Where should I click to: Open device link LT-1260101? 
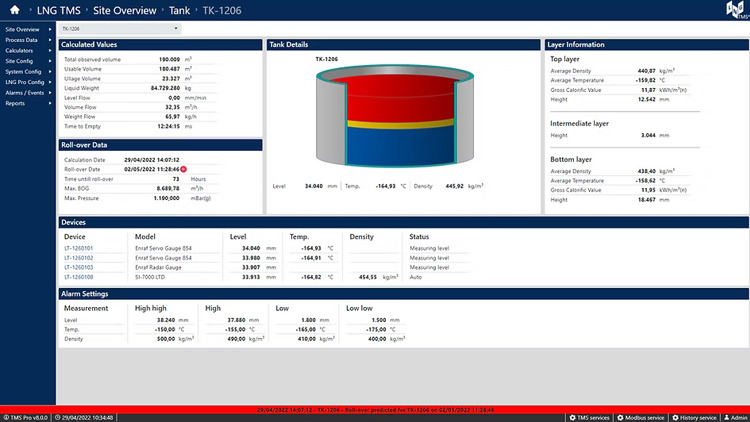(x=78, y=248)
